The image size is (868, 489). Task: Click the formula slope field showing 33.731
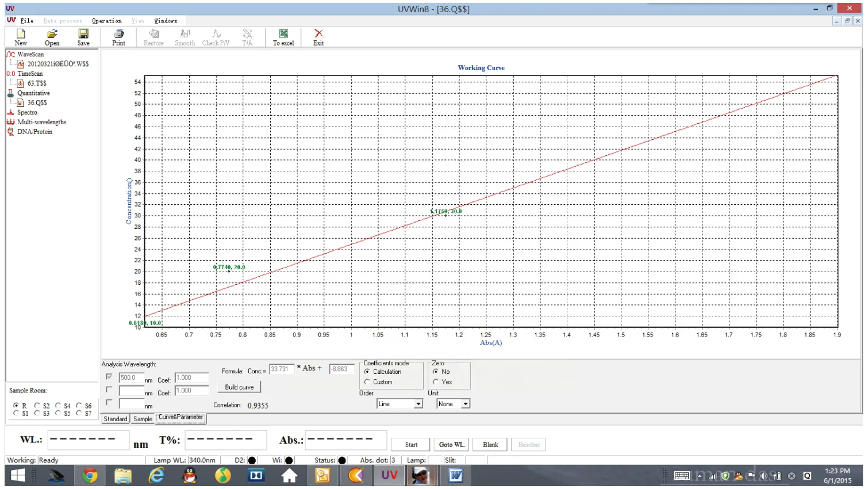[x=282, y=369]
